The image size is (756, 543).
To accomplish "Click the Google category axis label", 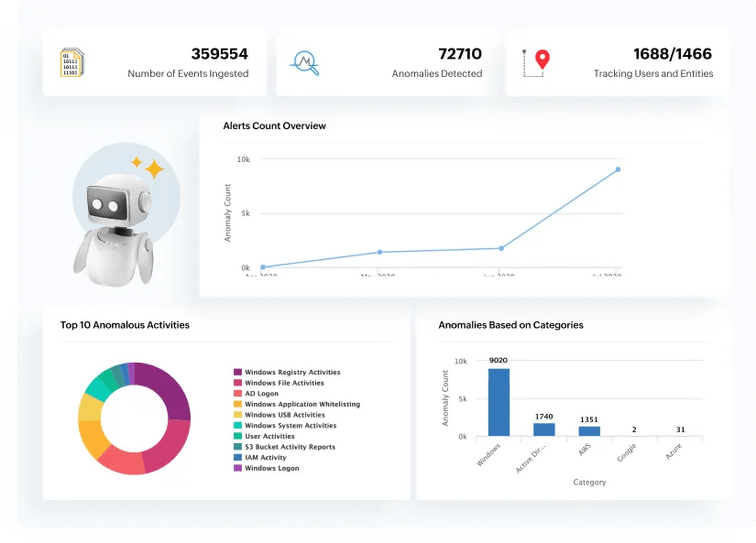I will (x=627, y=452).
